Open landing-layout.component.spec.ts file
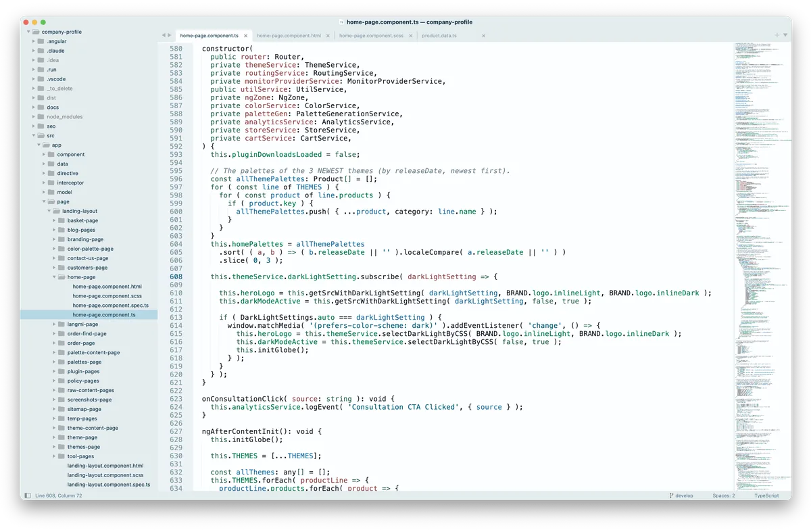Screen dimensions: 811x532 click(x=109, y=485)
